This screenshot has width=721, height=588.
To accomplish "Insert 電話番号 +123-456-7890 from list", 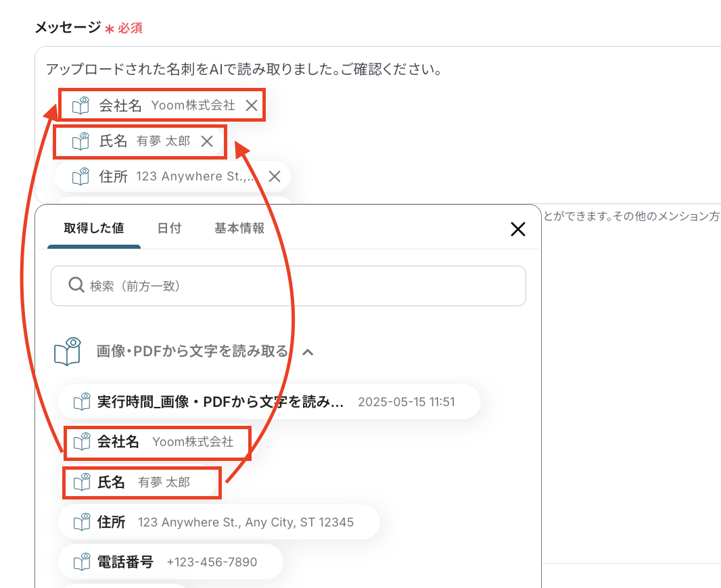I will point(170,562).
